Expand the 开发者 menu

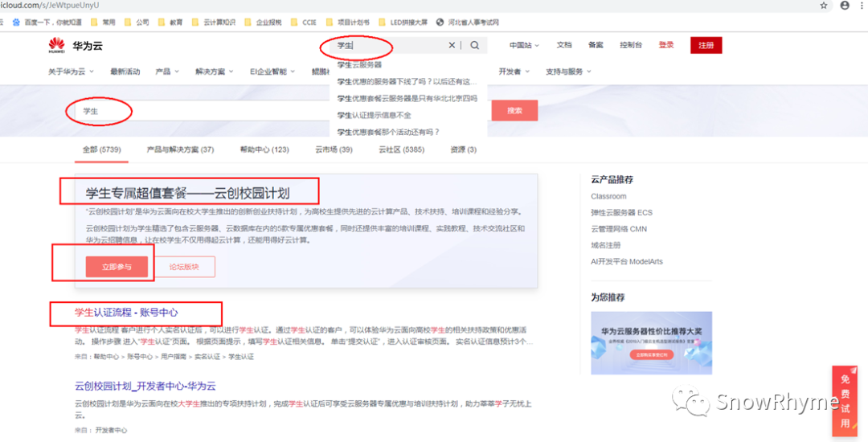pyautogui.click(x=514, y=72)
